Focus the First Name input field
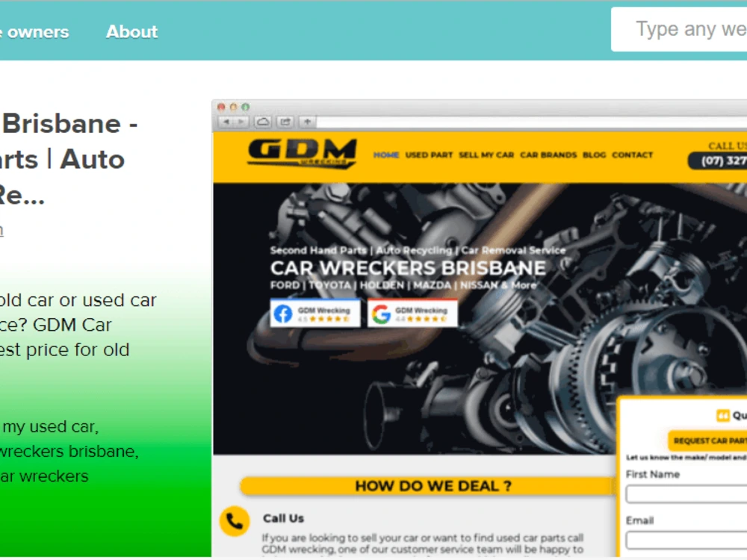The height and width of the screenshot is (560, 747). [686, 494]
